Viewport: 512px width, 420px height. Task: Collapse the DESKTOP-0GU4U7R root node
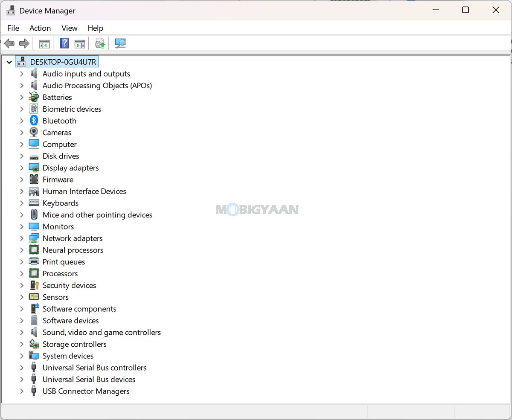[x=9, y=62]
